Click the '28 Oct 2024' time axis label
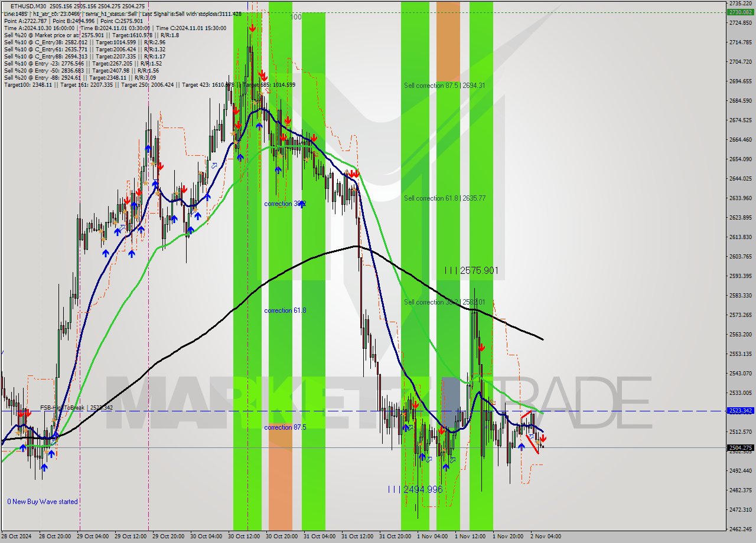Image resolution: width=756 pixels, height=543 pixels. click(x=17, y=537)
